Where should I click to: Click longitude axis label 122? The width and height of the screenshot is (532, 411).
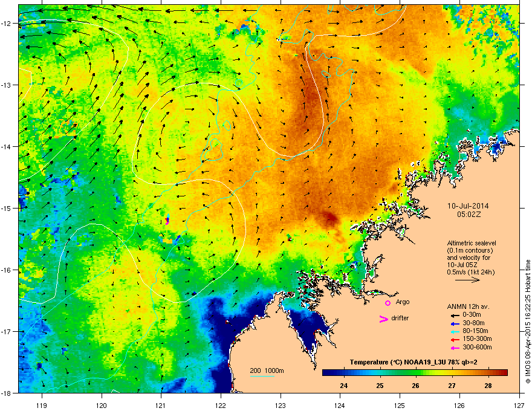[x=221, y=405]
